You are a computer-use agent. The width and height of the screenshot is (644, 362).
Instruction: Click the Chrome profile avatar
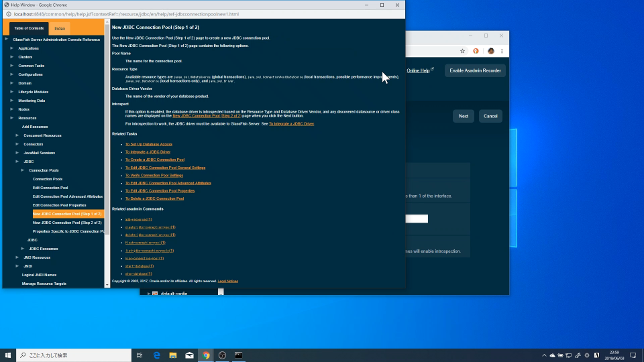pos(490,51)
